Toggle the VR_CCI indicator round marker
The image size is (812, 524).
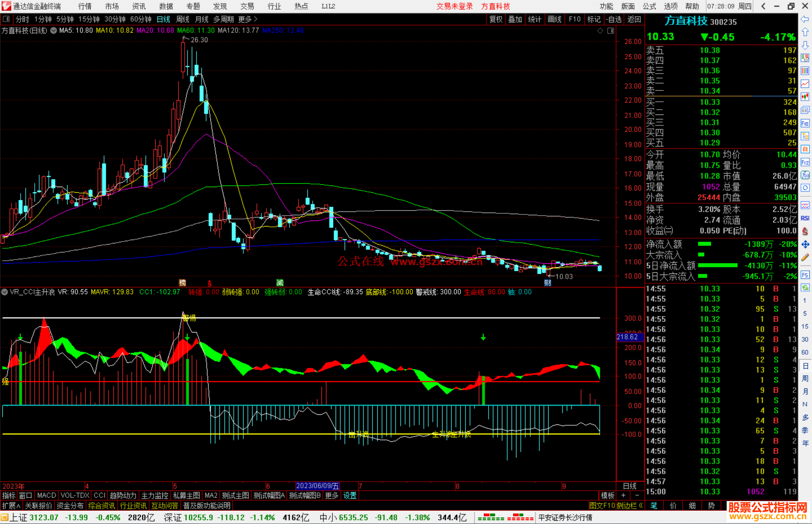point(5,292)
